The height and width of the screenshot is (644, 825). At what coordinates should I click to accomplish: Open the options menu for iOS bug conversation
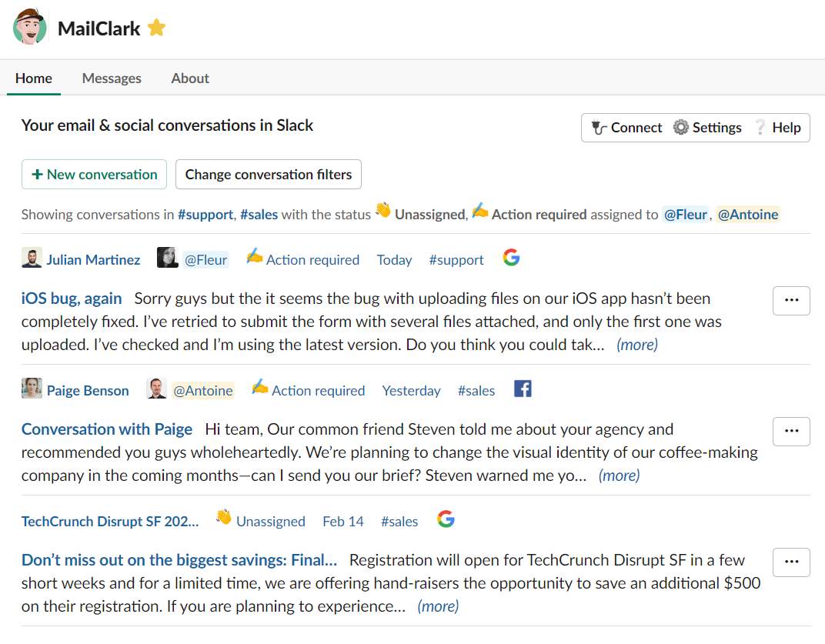click(x=791, y=300)
